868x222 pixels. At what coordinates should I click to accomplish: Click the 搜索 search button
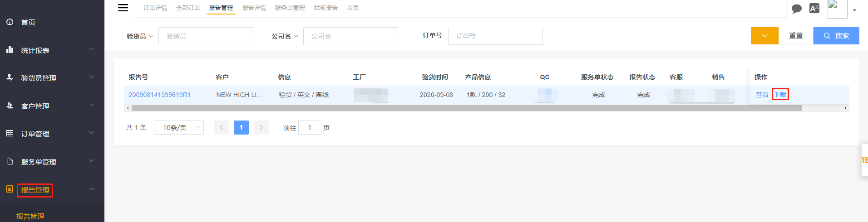click(x=836, y=36)
